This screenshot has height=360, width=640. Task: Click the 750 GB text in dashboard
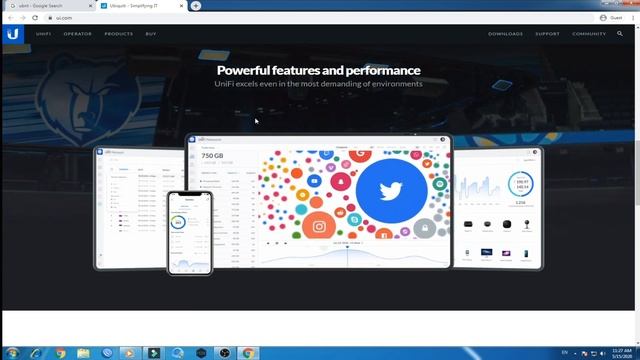(x=212, y=156)
